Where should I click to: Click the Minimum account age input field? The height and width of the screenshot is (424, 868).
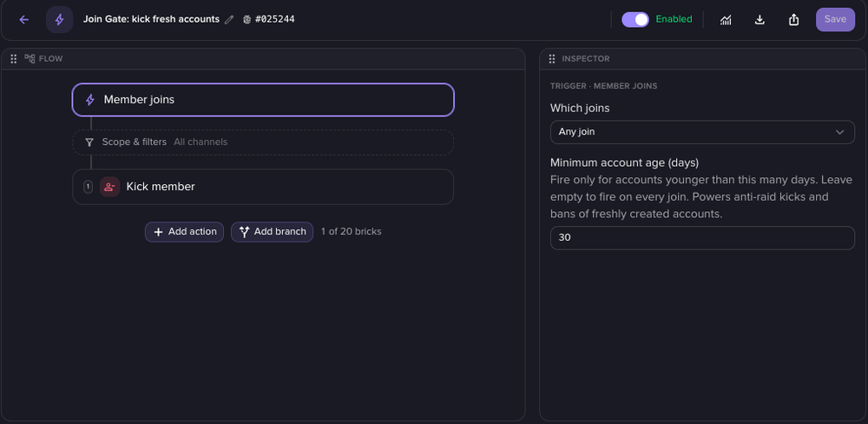(x=702, y=238)
